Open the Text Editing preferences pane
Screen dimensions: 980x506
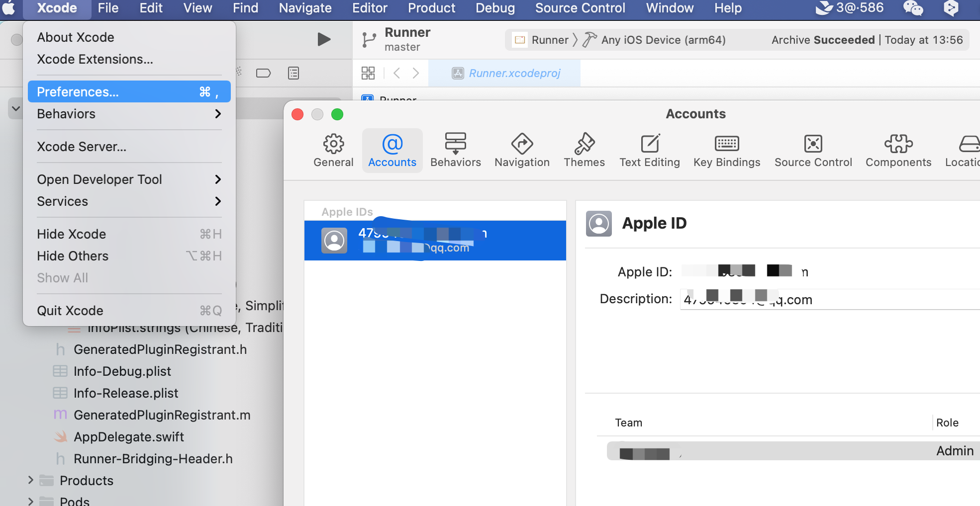tap(649, 151)
